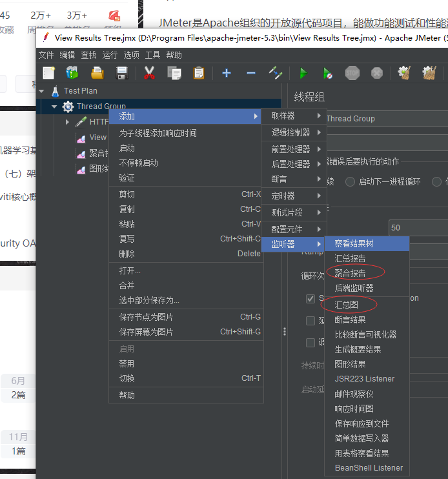Open the 逻辑控制器 submenu
Image resolution: width=448 pixels, height=479 pixels.
pos(294,132)
